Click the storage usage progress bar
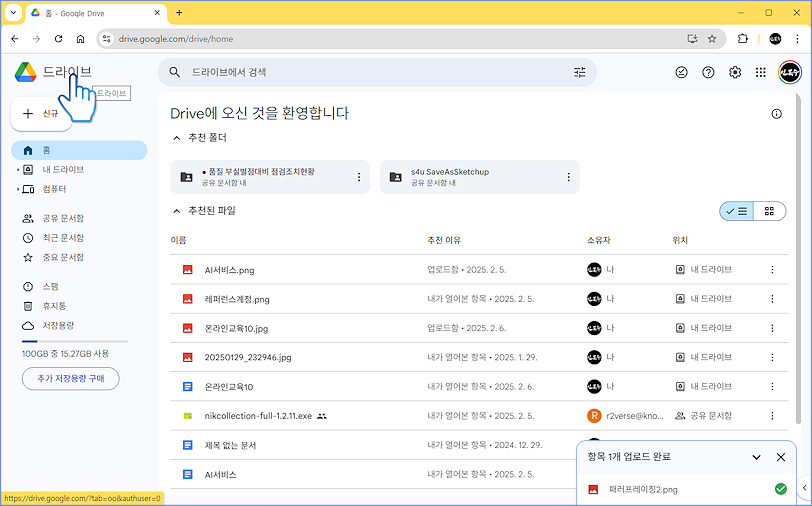 (75, 341)
